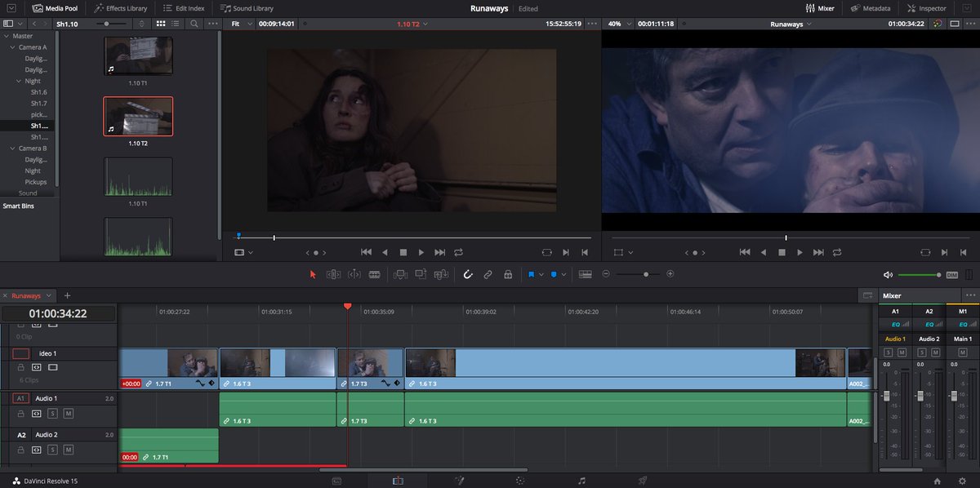980x488 pixels.
Task: Select the arrow Selection Mode tool
Action: click(x=313, y=275)
